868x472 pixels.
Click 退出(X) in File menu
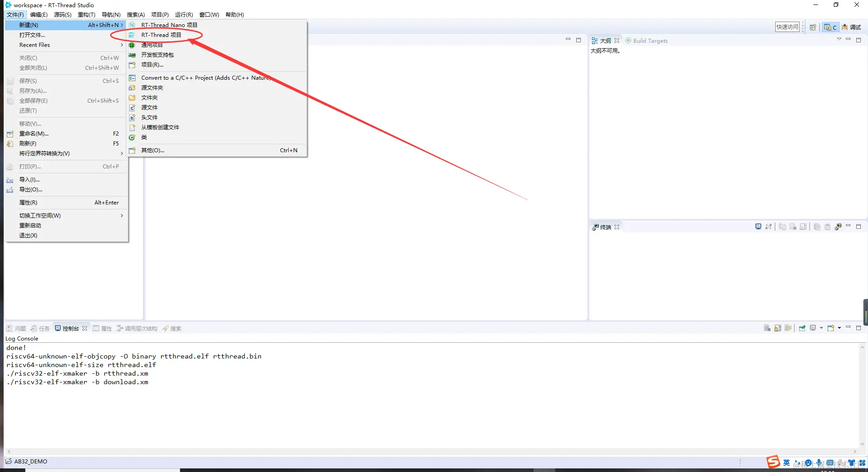coord(66,236)
